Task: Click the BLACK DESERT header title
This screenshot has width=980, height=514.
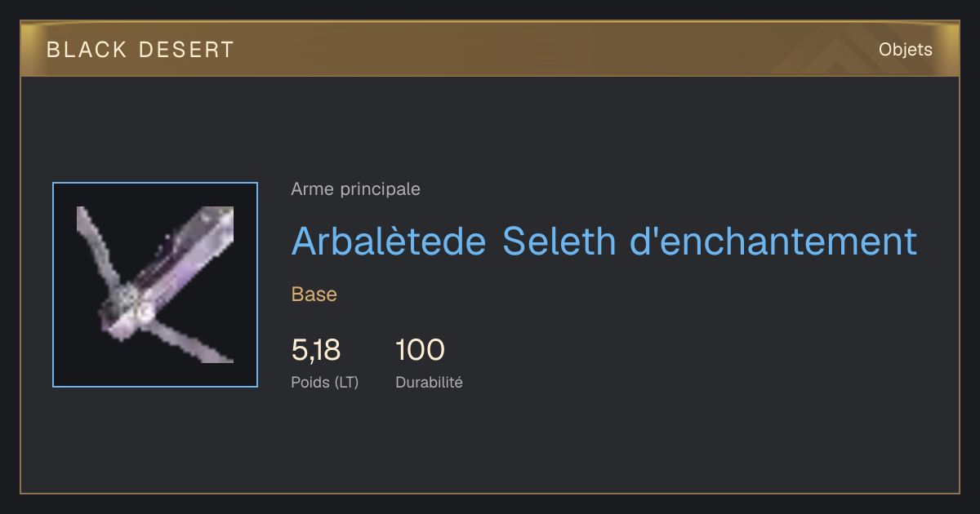Action: tap(140, 50)
